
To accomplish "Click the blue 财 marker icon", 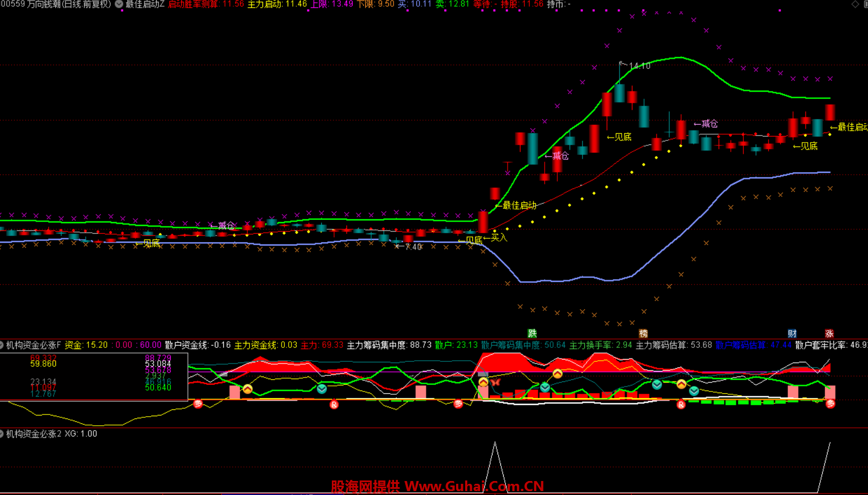I will pos(792,333).
